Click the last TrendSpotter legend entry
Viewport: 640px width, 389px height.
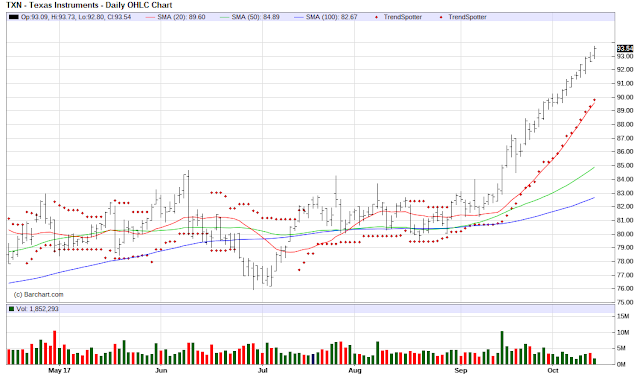click(463, 17)
